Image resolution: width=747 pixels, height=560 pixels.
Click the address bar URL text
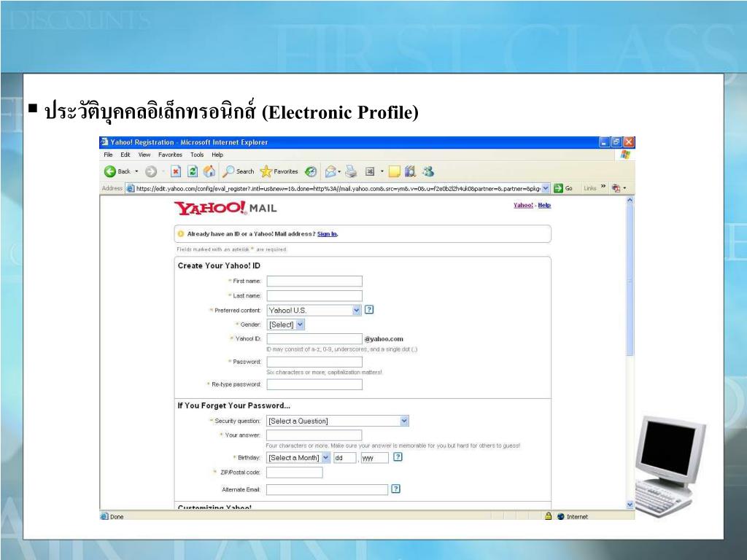[x=338, y=189]
